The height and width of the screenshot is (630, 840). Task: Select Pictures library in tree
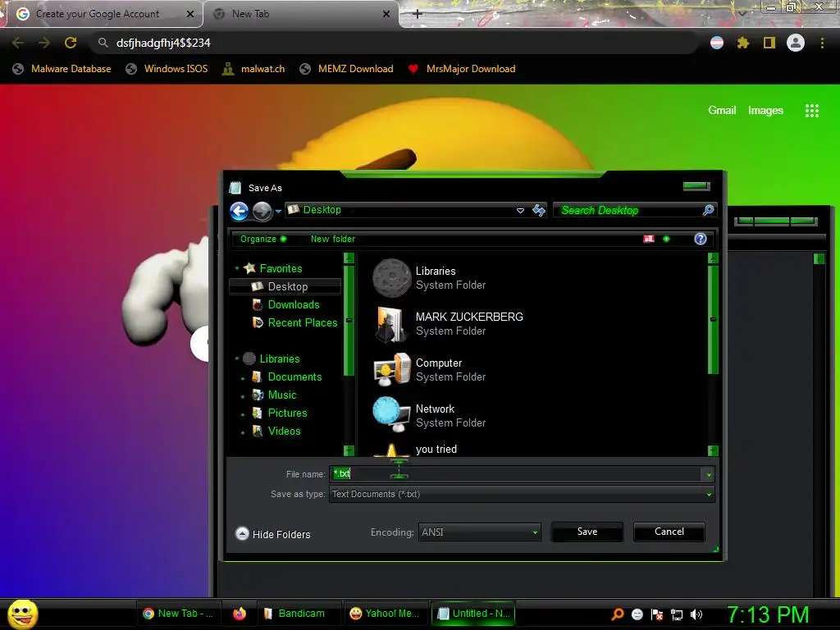287,413
